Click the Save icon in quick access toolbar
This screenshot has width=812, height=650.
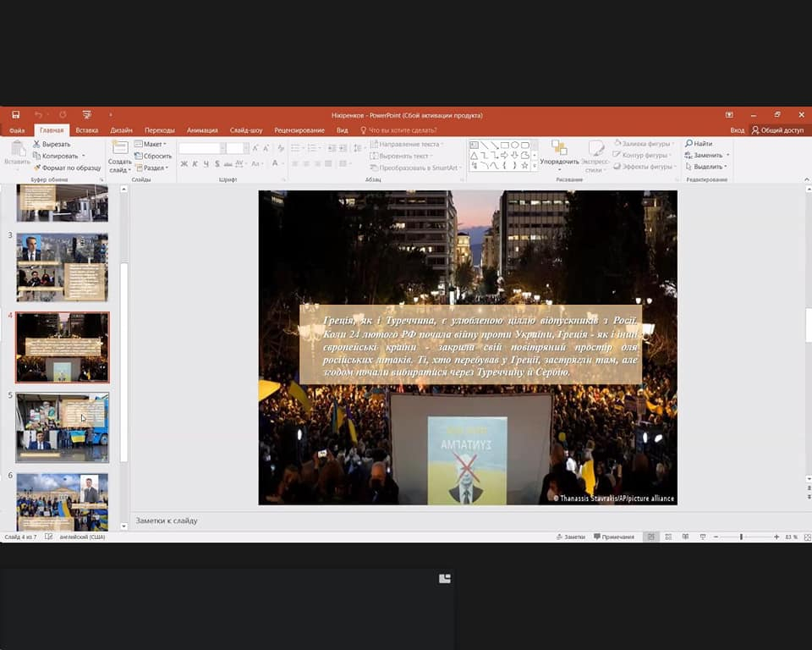point(15,114)
